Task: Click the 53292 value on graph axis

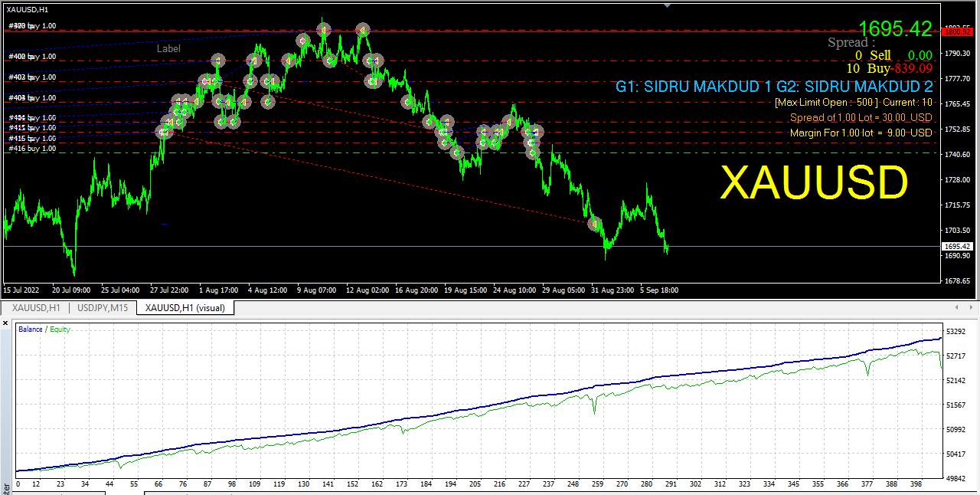Action: coord(956,332)
